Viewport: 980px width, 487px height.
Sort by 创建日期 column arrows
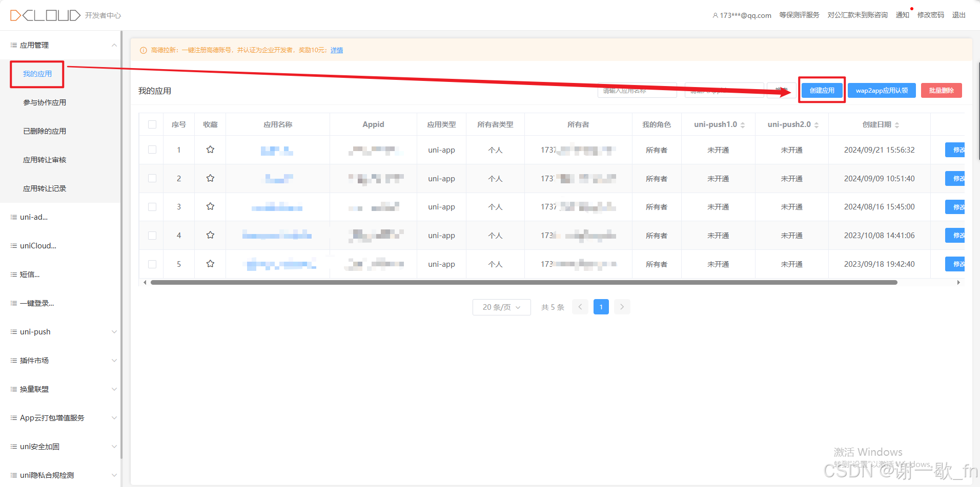(897, 125)
